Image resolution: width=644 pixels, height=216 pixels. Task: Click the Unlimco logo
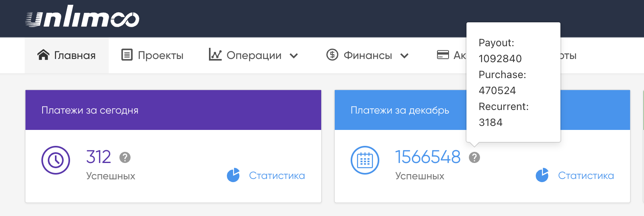[82, 17]
